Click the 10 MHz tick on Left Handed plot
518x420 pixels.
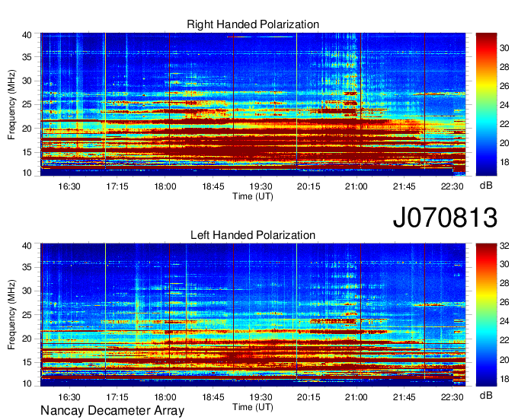tap(27, 383)
